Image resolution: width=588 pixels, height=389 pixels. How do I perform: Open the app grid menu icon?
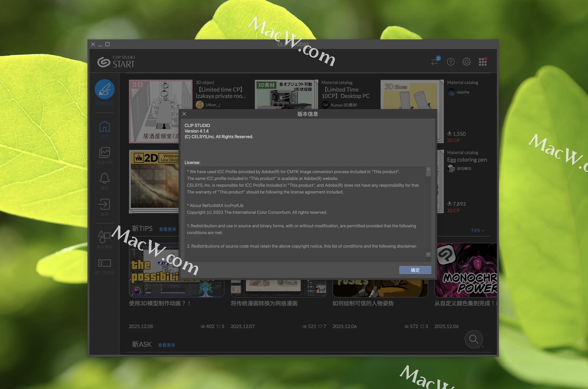pyautogui.click(x=483, y=62)
